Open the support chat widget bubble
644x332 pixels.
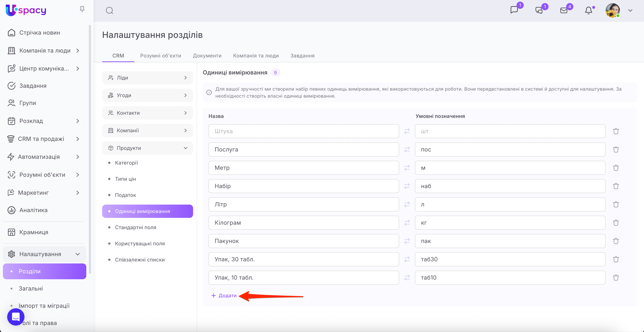(16, 317)
